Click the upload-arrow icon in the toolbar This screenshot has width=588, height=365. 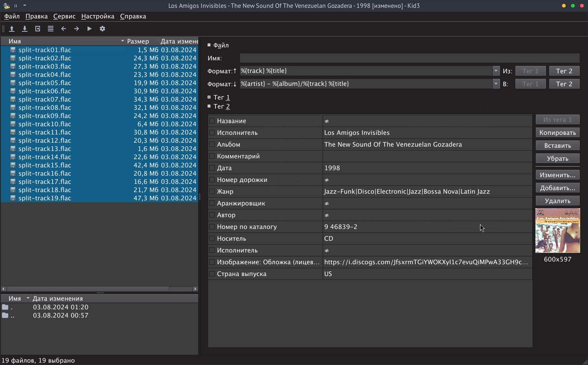(x=12, y=29)
